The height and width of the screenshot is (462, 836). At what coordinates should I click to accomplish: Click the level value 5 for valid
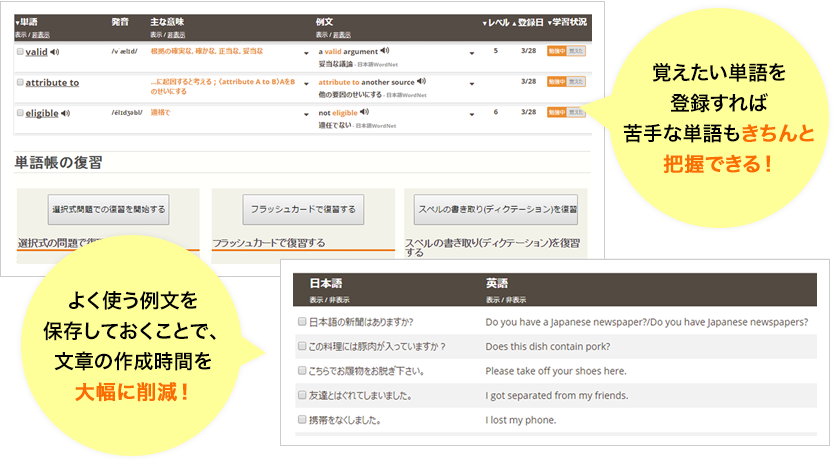496,51
